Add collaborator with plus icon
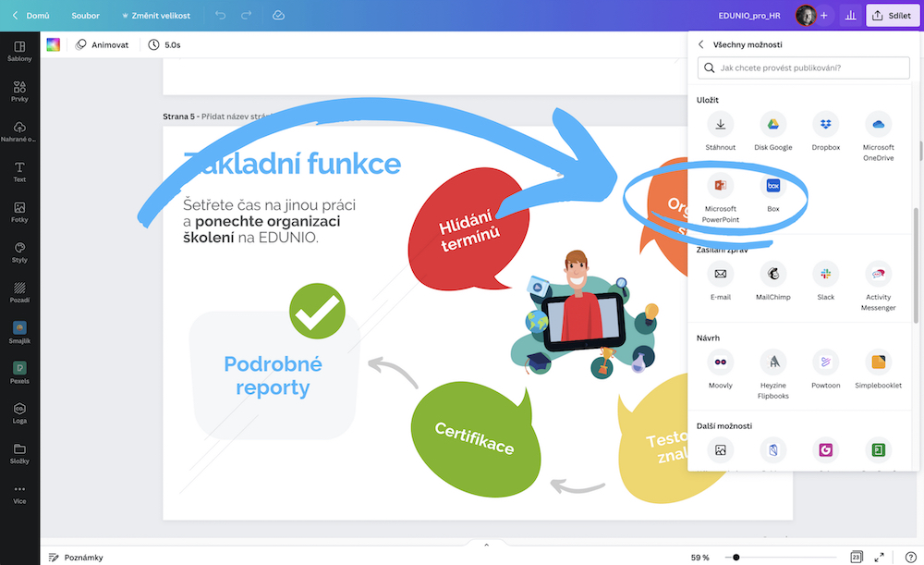 tap(824, 16)
